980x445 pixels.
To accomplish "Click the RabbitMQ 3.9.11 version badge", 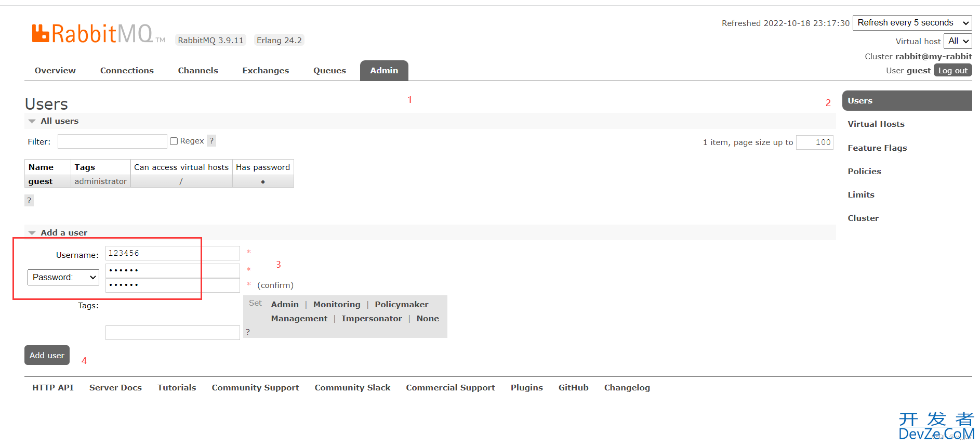I will (x=210, y=41).
